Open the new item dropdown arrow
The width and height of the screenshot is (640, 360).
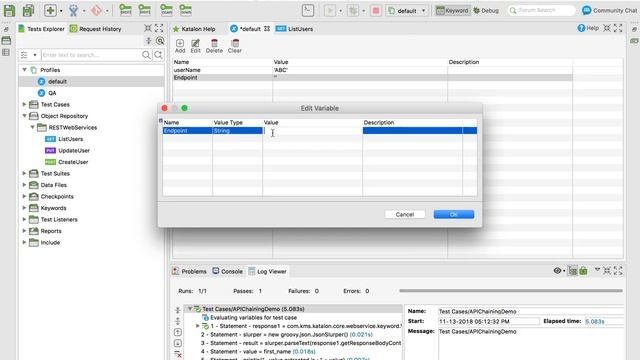click(61, 11)
